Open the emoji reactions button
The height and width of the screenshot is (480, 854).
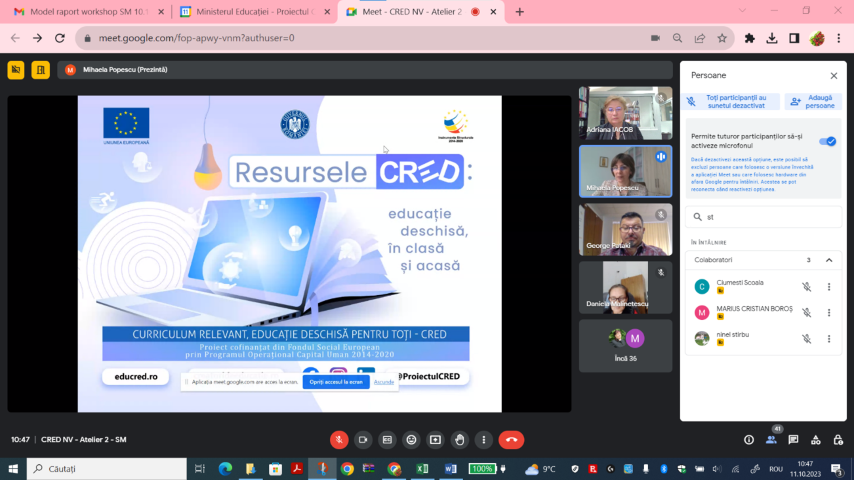point(411,440)
